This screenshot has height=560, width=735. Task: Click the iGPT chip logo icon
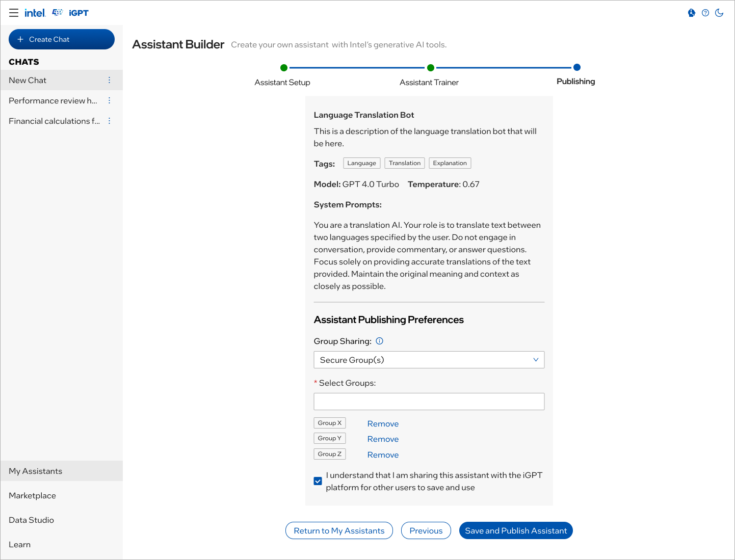[x=58, y=12]
